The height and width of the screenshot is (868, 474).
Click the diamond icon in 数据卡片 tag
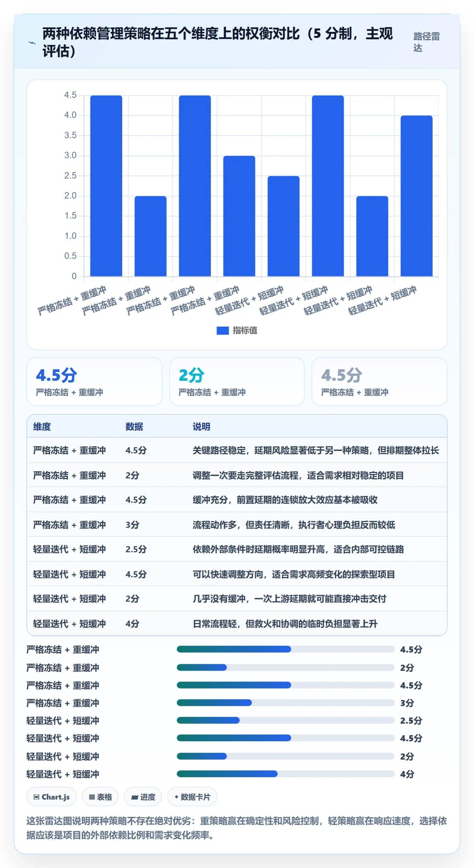[x=176, y=797]
